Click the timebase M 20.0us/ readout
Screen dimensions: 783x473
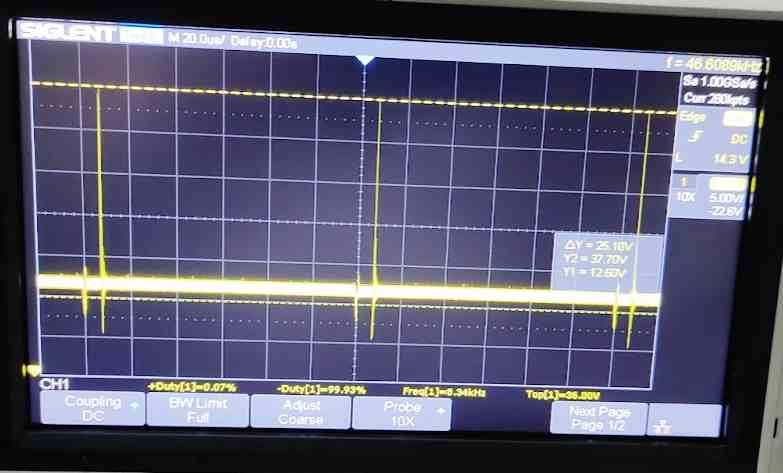196,38
